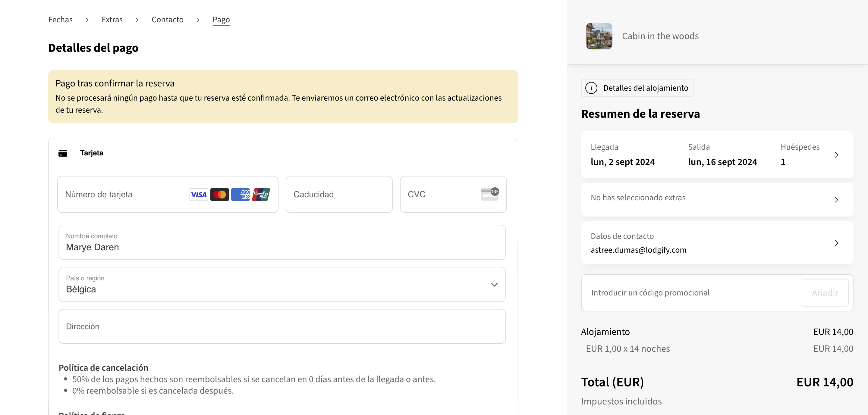868x415 pixels.
Task: Open the Contacto step
Action: 167,20
